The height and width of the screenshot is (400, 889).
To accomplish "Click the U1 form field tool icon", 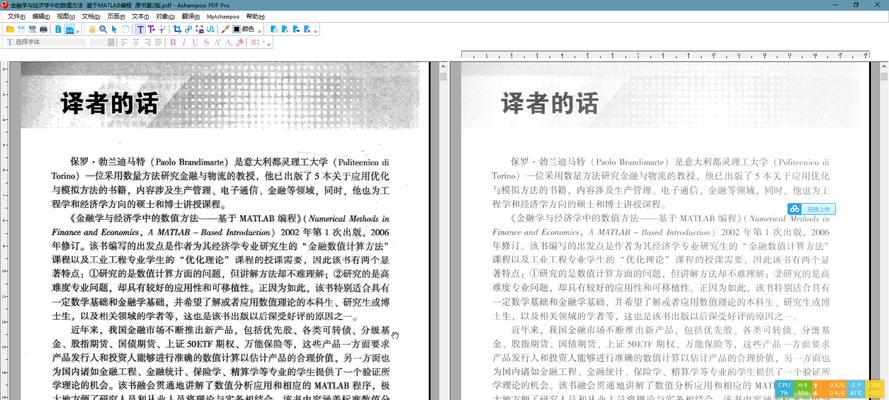I will (x=210, y=29).
